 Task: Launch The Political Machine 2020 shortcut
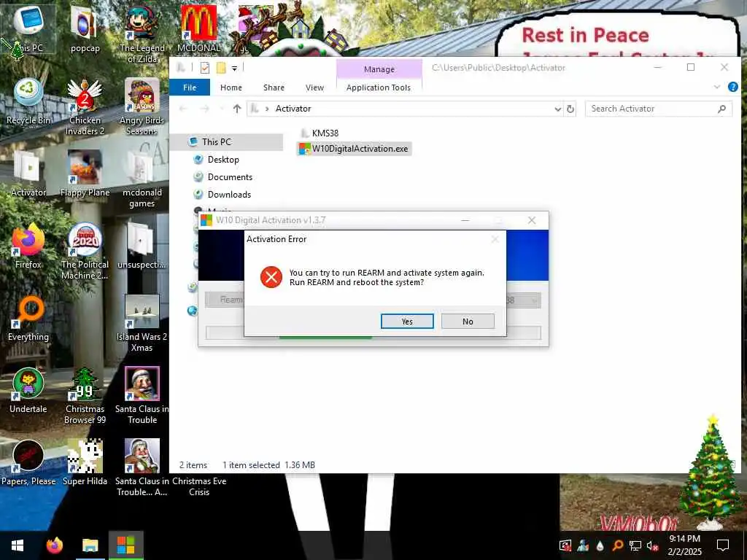pos(85,251)
